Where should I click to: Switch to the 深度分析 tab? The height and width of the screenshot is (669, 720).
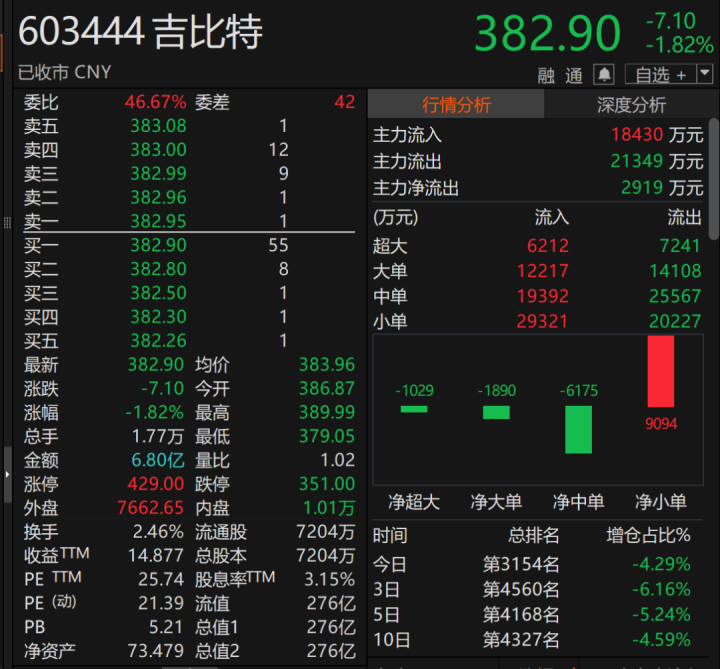pos(631,105)
